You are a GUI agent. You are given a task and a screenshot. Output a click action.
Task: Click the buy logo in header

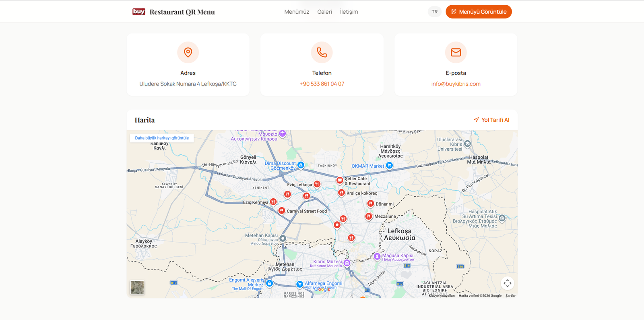click(x=139, y=12)
